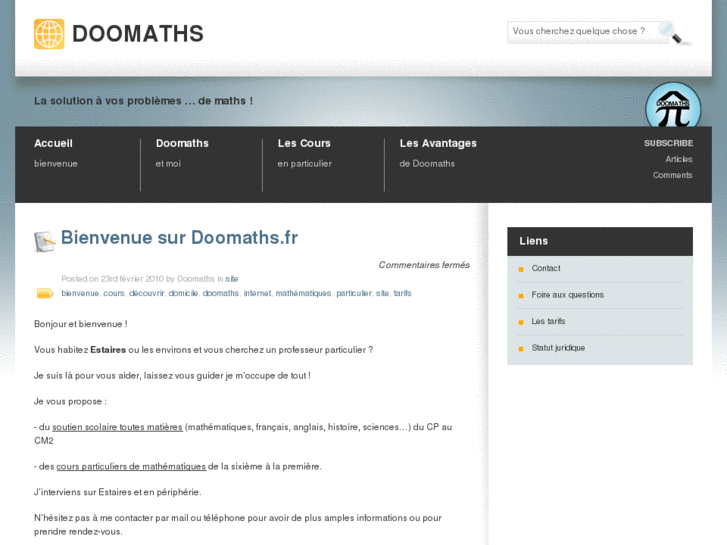The image size is (727, 545).
Task: Open the 'tarifs' tag
Action: click(402, 293)
